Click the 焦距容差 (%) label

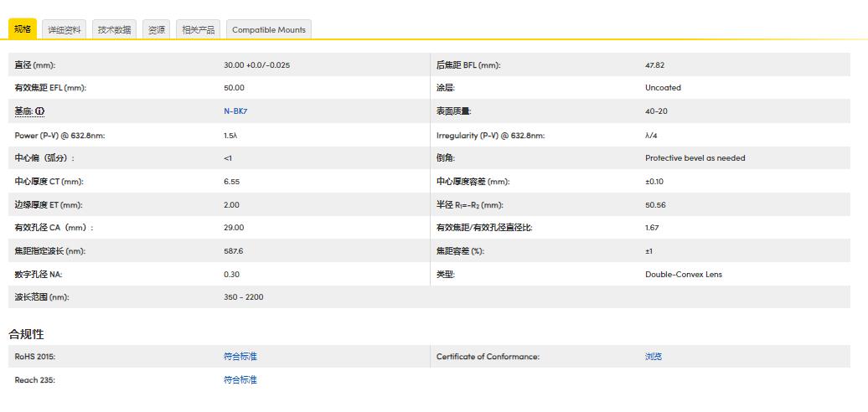[460, 251]
